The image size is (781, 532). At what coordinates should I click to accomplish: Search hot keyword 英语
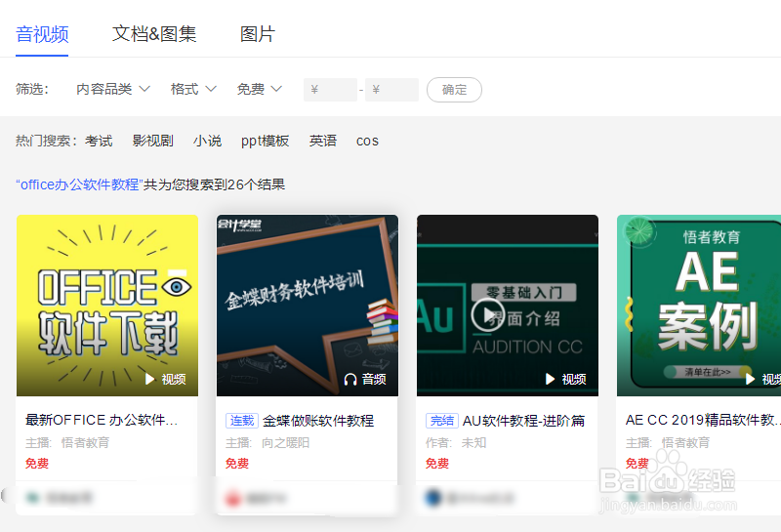[323, 141]
